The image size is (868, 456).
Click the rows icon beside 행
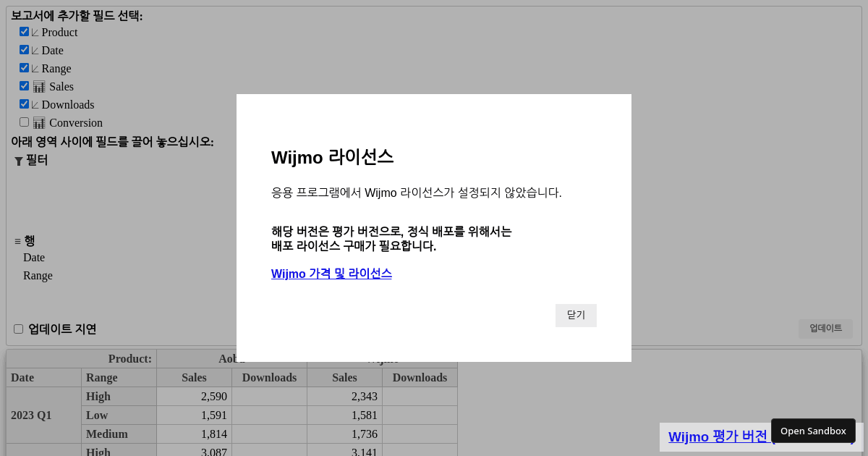(17, 241)
